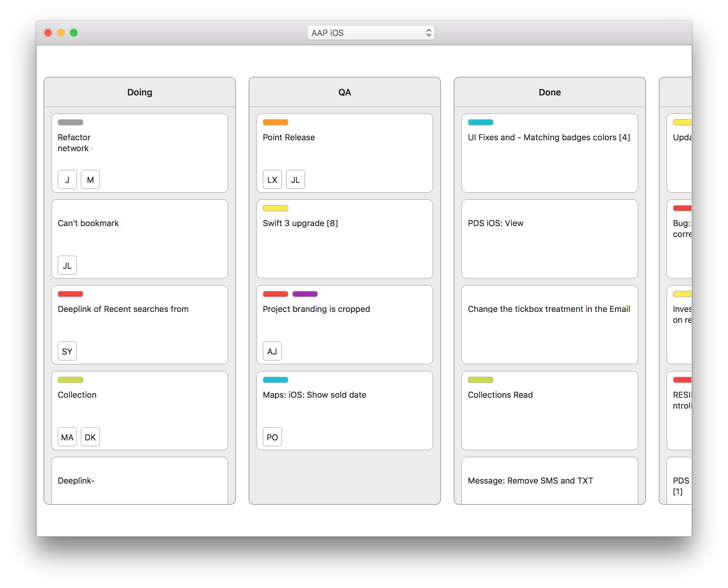Click the gray label on Refactor network
This screenshot has width=728, height=588.
(70, 122)
